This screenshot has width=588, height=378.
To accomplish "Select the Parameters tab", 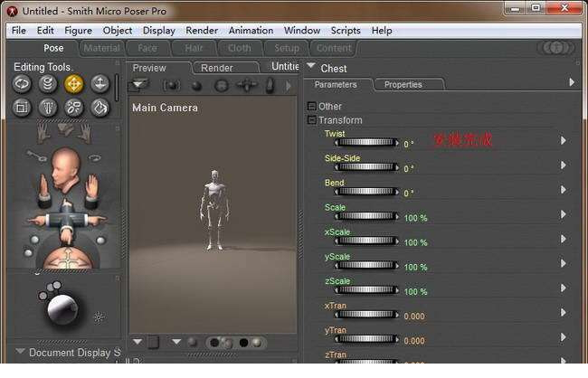I will (x=336, y=84).
